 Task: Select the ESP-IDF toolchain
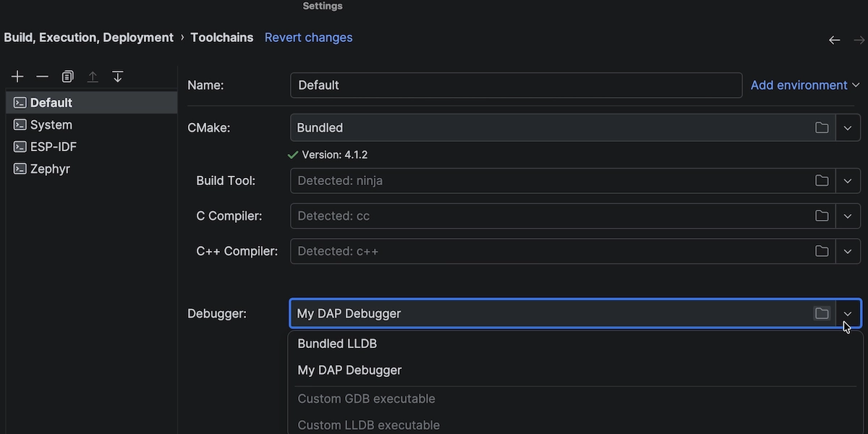[x=53, y=147]
